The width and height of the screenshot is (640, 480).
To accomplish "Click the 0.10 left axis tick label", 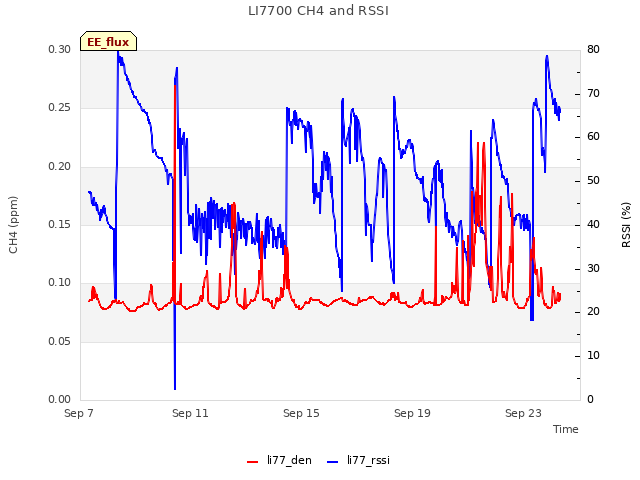I will [60, 283].
